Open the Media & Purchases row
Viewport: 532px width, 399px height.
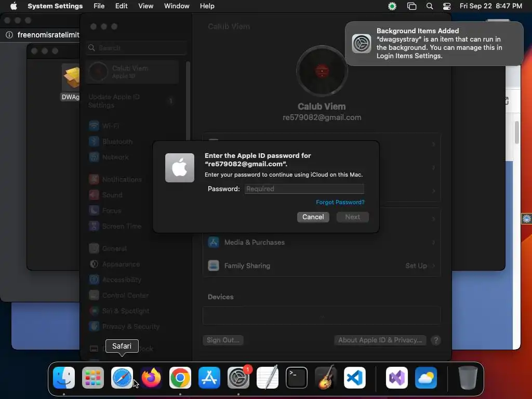point(322,242)
